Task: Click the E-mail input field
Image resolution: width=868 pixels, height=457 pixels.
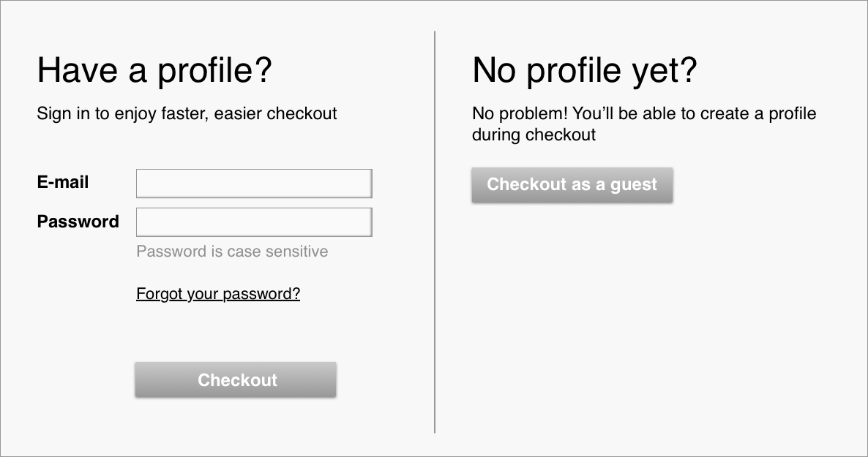Action: pyautogui.click(x=254, y=184)
